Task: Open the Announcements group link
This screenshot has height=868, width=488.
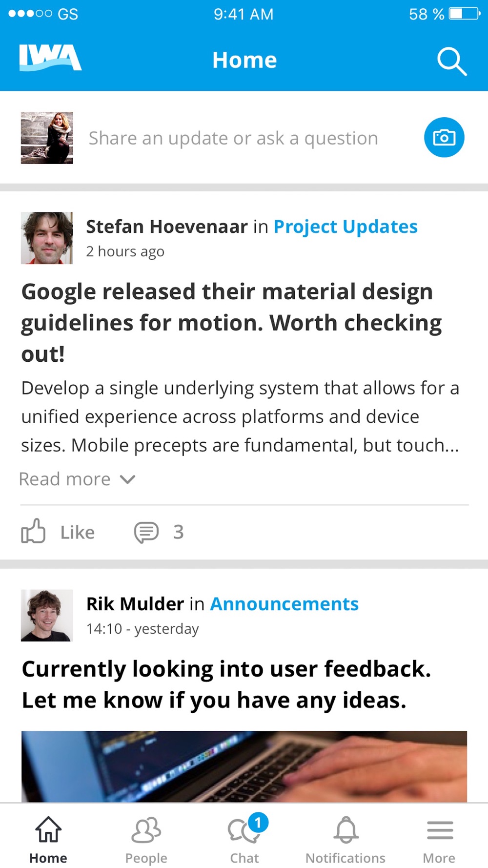Action: (x=285, y=604)
